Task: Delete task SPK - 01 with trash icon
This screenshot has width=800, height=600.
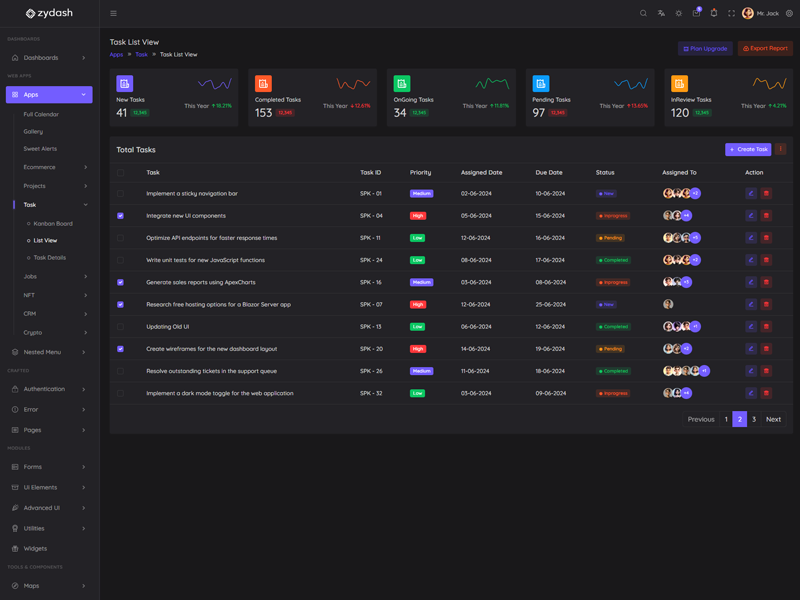Action: 767,194
